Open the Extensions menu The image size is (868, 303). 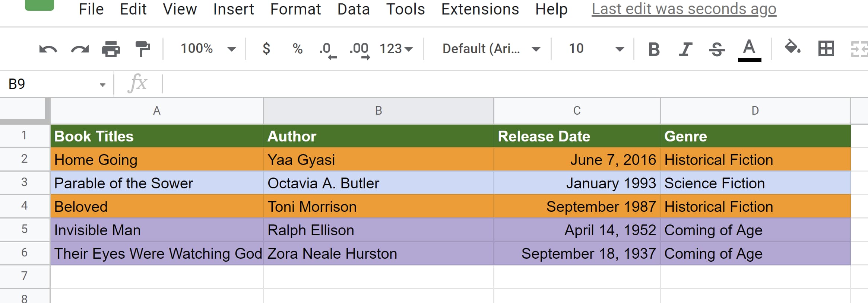pyautogui.click(x=480, y=9)
